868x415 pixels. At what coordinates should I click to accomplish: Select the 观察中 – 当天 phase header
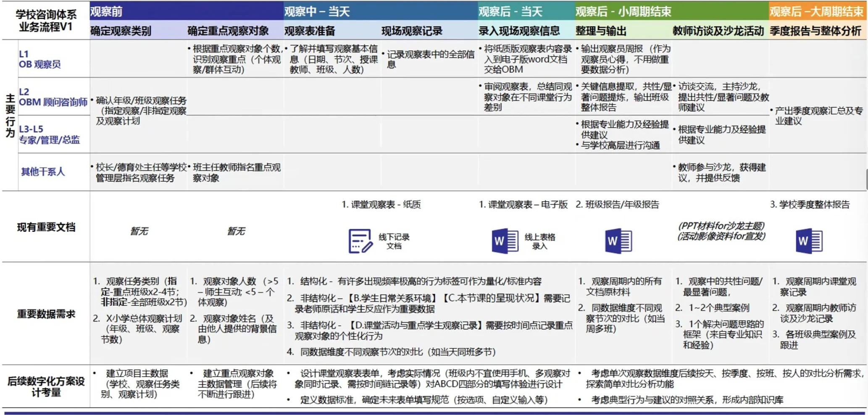[x=317, y=11]
